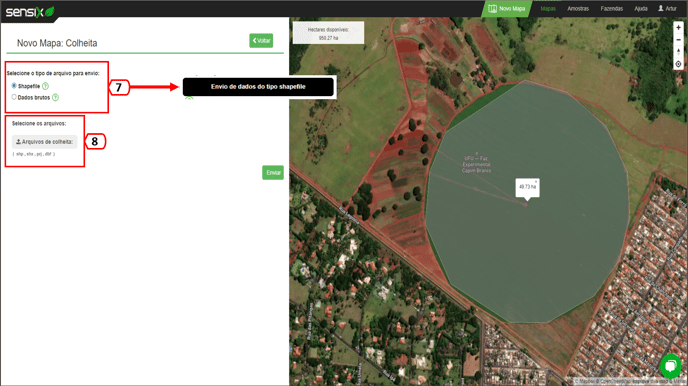
Task: Open the green chat bubble widget
Action: click(x=671, y=366)
